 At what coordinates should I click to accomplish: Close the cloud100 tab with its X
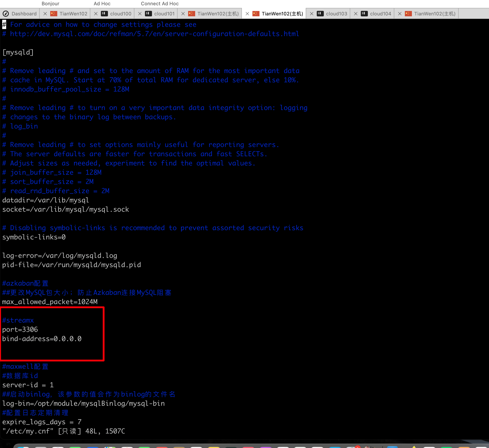click(96, 14)
